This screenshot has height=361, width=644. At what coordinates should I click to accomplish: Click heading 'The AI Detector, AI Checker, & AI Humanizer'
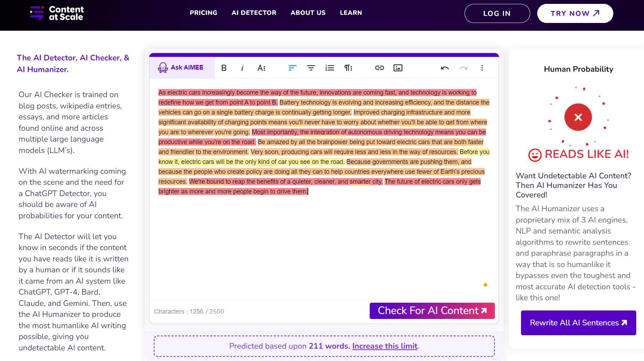coord(73,64)
